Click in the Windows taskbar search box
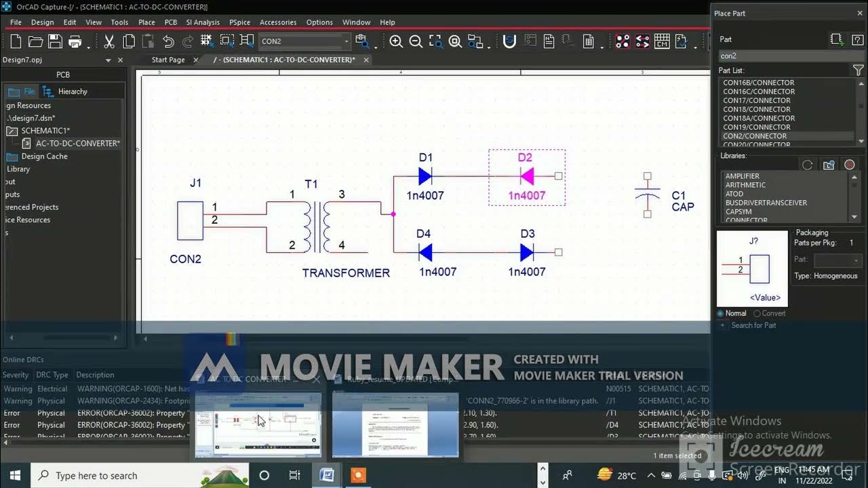Image resolution: width=868 pixels, height=488 pixels. tap(139, 475)
